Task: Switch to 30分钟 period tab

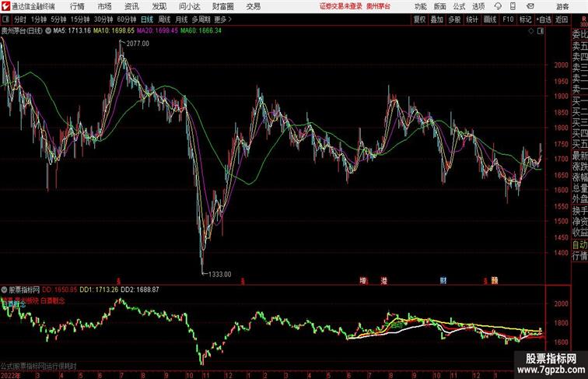Action: (x=103, y=19)
